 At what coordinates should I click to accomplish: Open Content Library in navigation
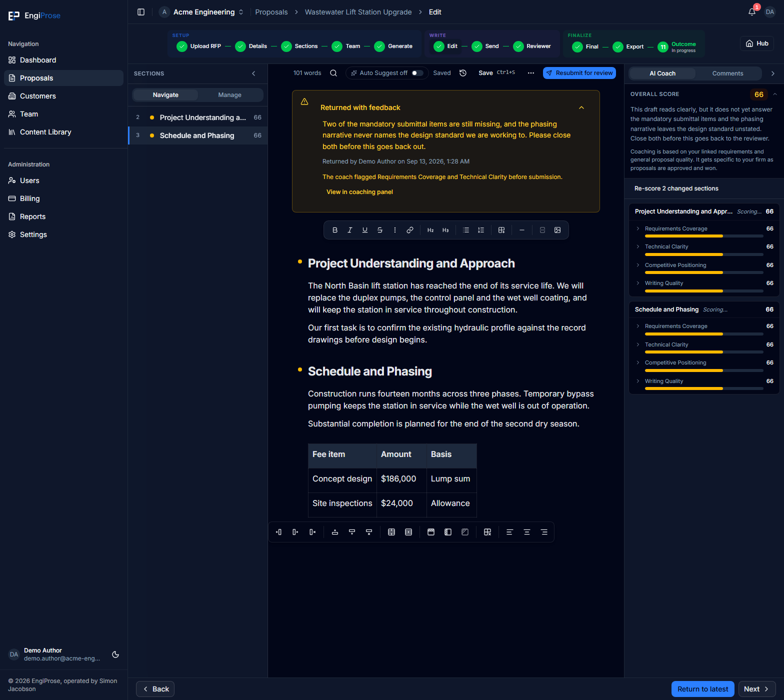click(63, 132)
